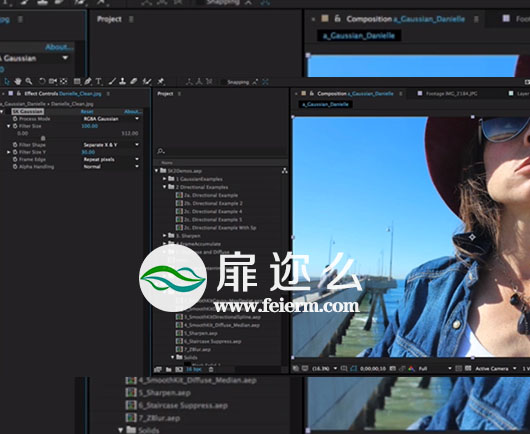Open the Active Camera view dropdown
Screen dimensions: 530x434
click(496, 368)
